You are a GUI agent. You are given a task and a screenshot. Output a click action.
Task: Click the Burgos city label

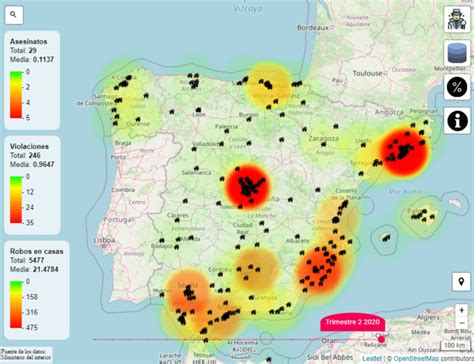click(249, 115)
